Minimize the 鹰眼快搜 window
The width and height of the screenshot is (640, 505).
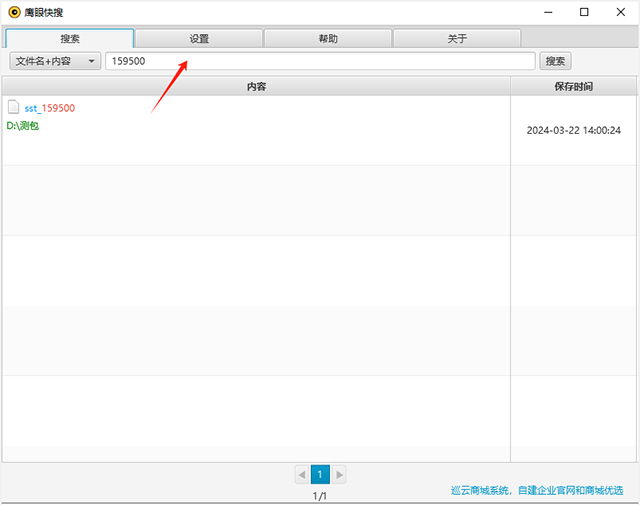point(548,13)
